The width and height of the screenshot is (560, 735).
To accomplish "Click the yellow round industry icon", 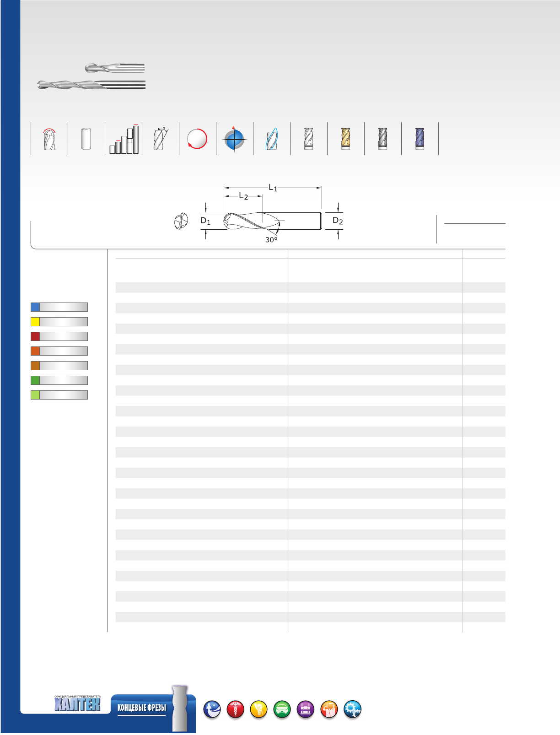I will point(259,710).
